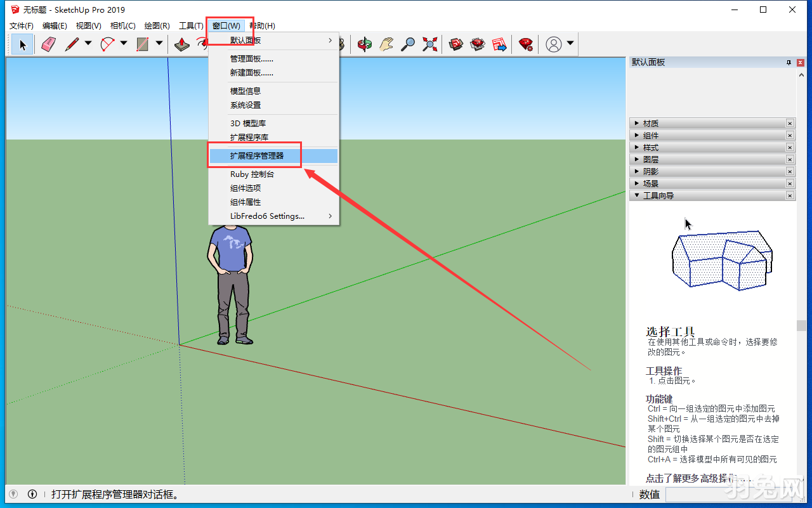
Task: Select the Eraser tool
Action: click(49, 44)
